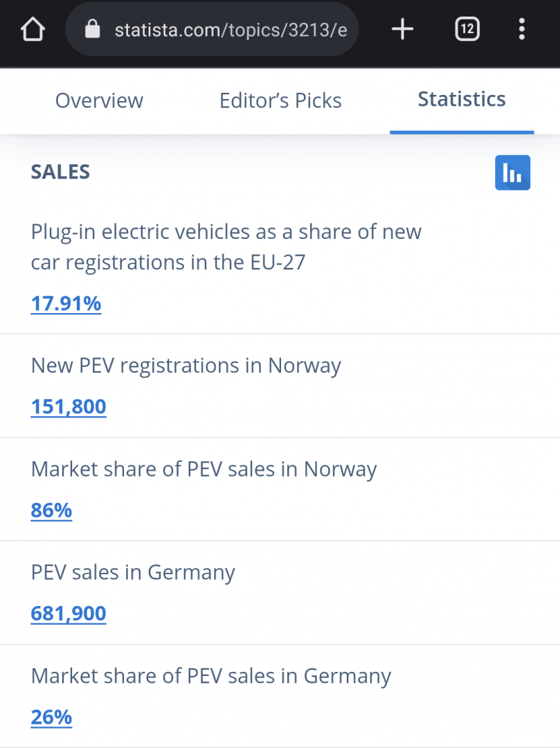The image size is (560, 748).
Task: Tap the lock icon for site info
Action: [x=92, y=29]
